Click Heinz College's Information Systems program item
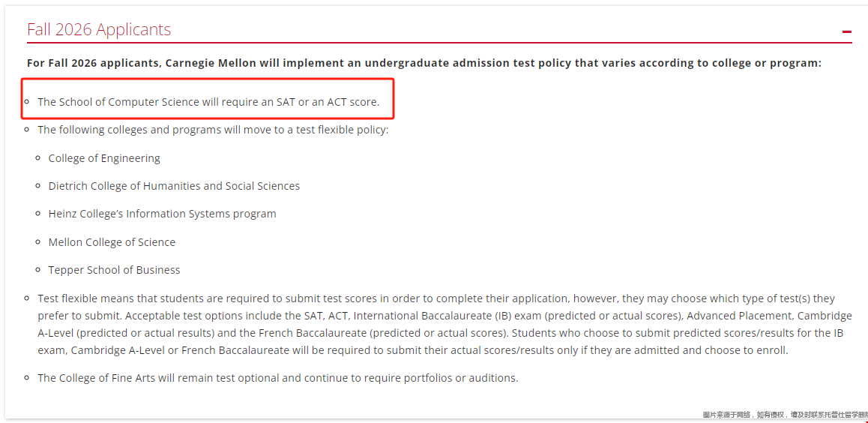This screenshot has width=868, height=423. pyautogui.click(x=162, y=214)
